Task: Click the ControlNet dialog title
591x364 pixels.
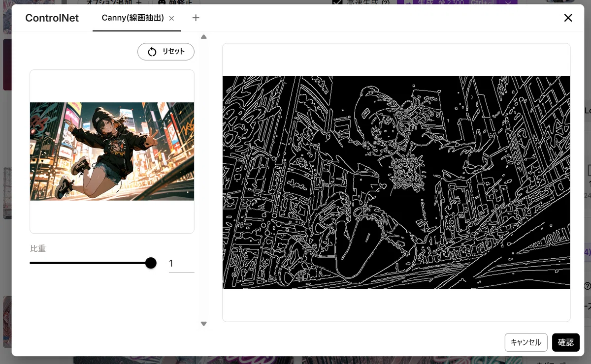Action: (52, 18)
